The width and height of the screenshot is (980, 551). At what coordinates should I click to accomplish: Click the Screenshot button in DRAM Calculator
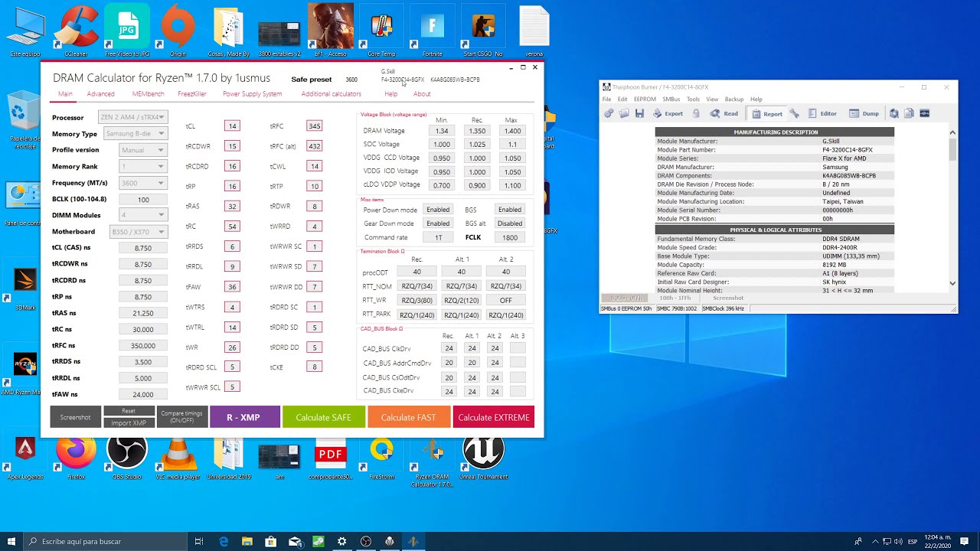click(x=75, y=417)
